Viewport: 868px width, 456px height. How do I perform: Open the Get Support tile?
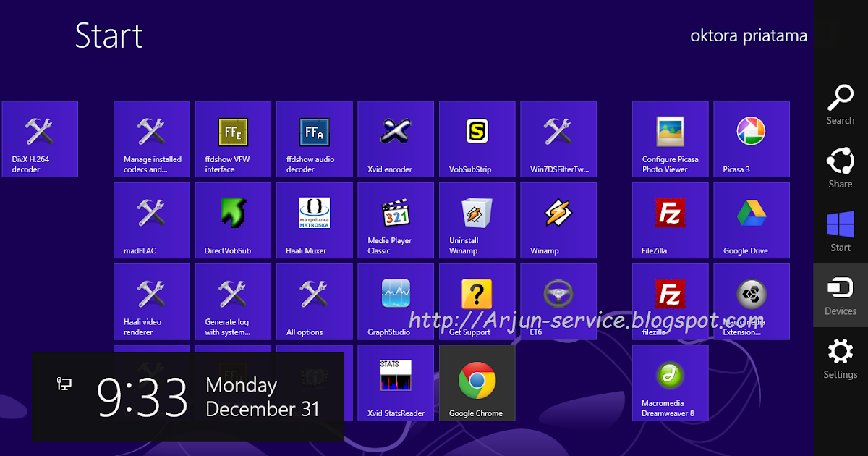pyautogui.click(x=477, y=302)
